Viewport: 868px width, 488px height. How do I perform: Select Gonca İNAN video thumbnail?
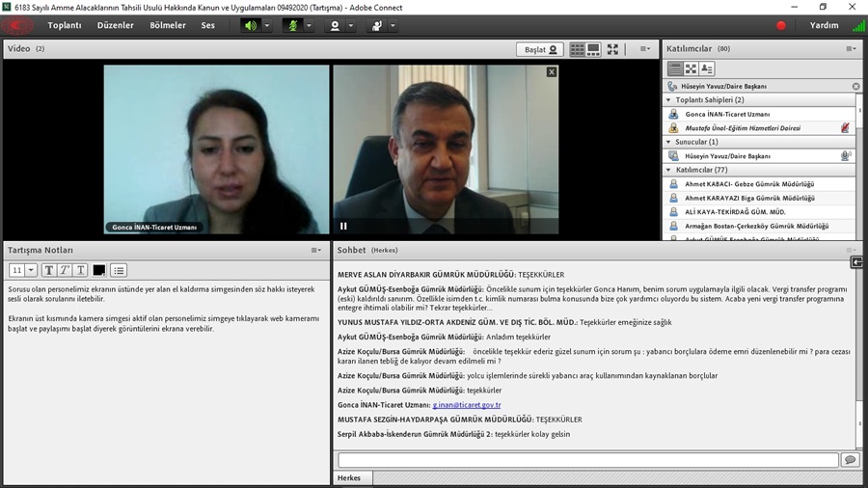coord(216,149)
